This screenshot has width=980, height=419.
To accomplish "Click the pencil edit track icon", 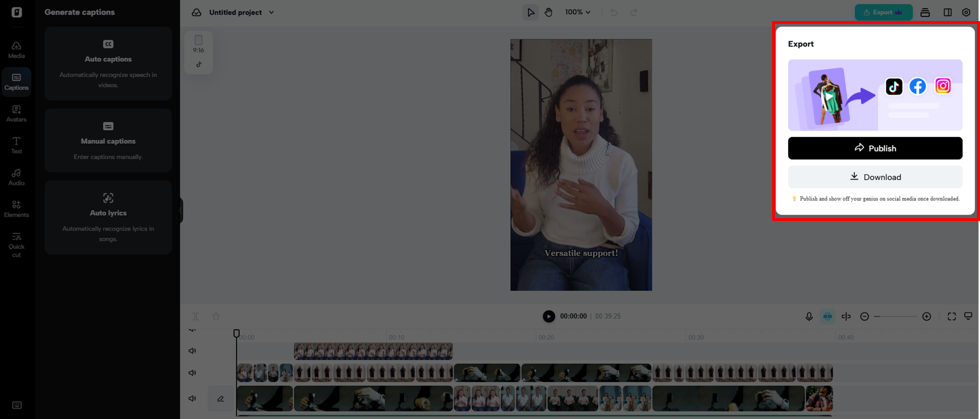I will (221, 398).
